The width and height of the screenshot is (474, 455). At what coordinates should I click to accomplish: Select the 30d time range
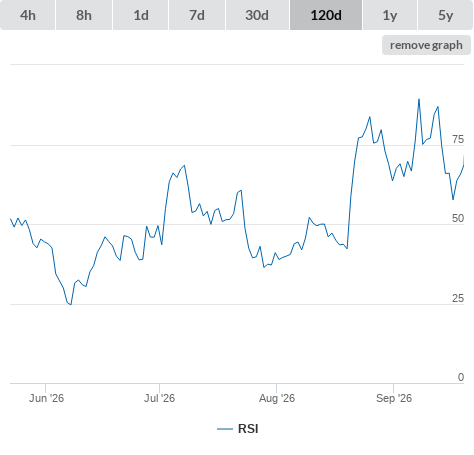(257, 15)
